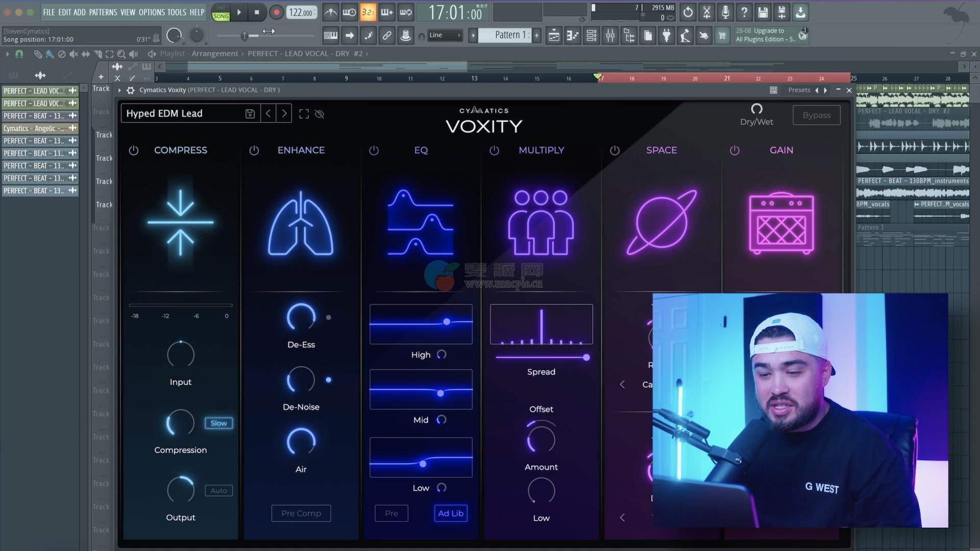The height and width of the screenshot is (551, 980).
Task: Click the save project floppy icon
Action: coord(763,12)
